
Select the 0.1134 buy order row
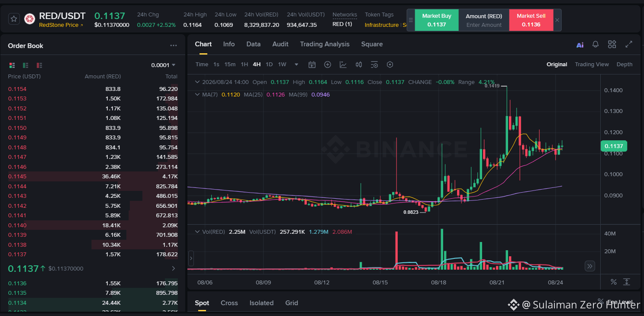(x=93, y=303)
